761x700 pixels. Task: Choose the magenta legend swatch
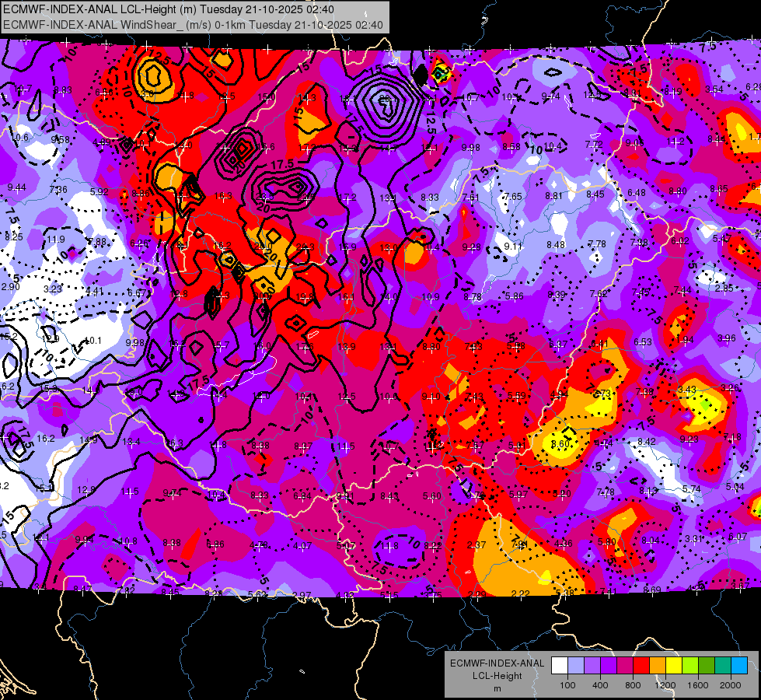625,665
